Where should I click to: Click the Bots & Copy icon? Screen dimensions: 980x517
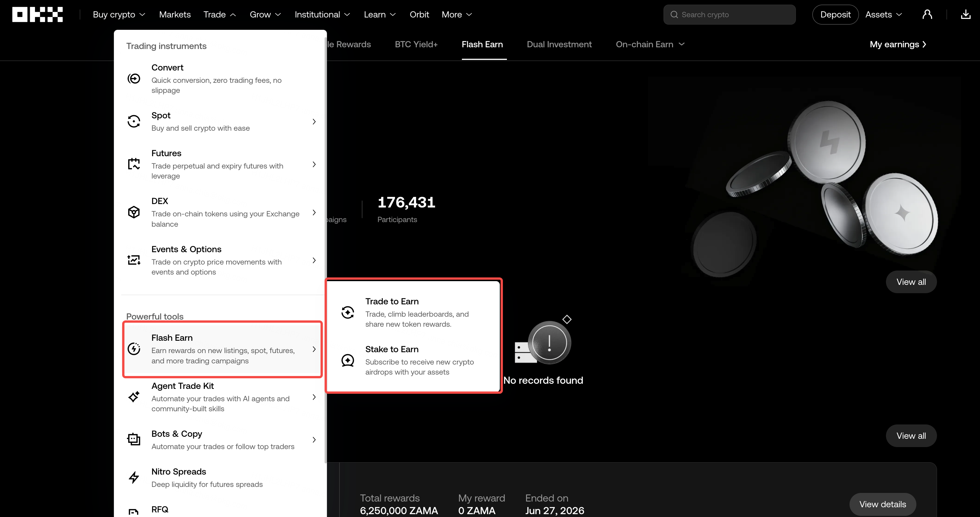pyautogui.click(x=134, y=439)
